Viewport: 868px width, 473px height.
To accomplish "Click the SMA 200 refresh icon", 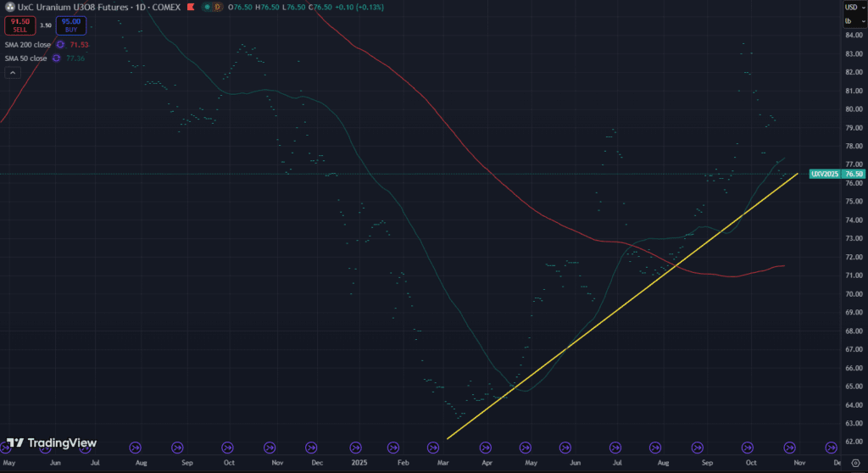I will tap(59, 44).
